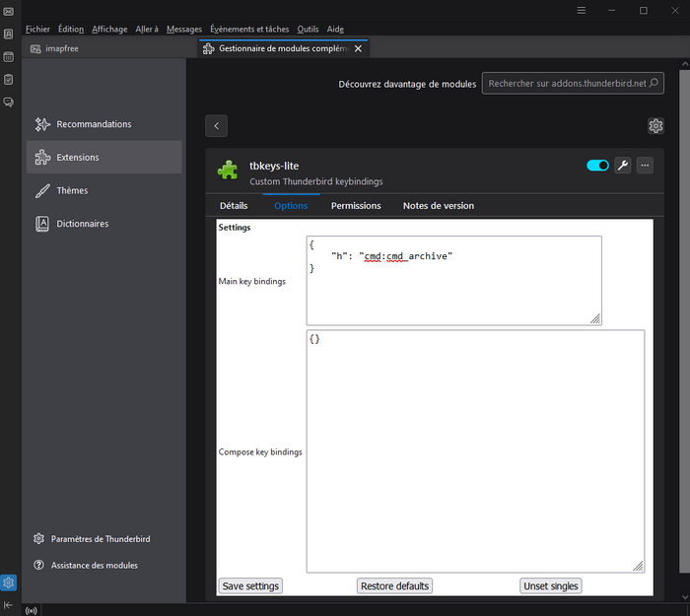Click the "Découvrez davantage de modules" label
The height and width of the screenshot is (616, 690).
click(407, 84)
